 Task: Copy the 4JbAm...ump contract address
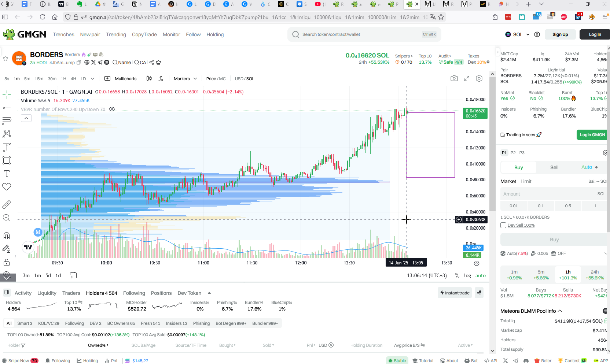78,63
